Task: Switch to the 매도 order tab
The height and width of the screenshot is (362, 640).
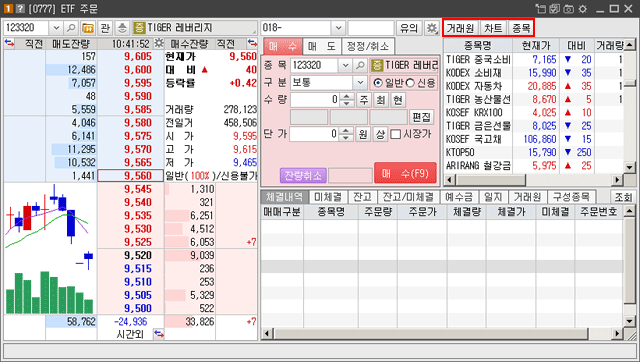Action: tap(322, 46)
